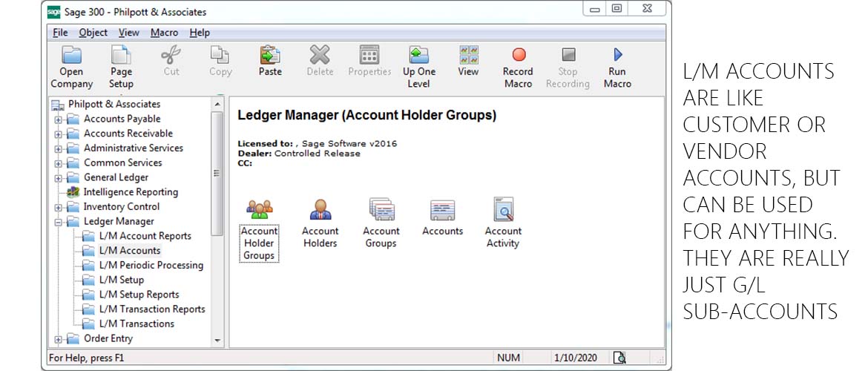The height and width of the screenshot is (371, 868).
Task: Expand the Administrative Services node
Action: (x=58, y=148)
